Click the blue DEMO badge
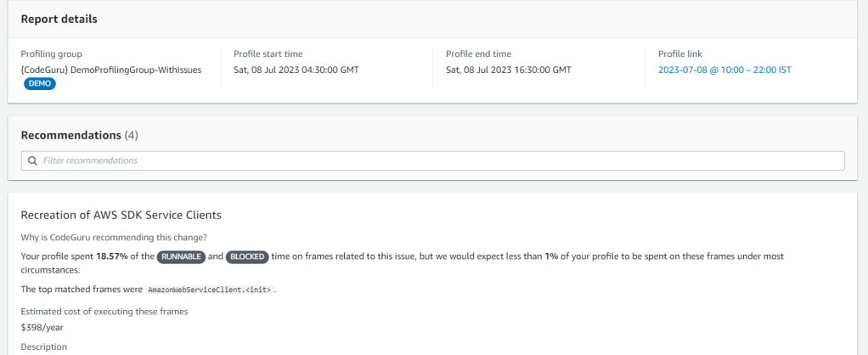 coord(38,82)
